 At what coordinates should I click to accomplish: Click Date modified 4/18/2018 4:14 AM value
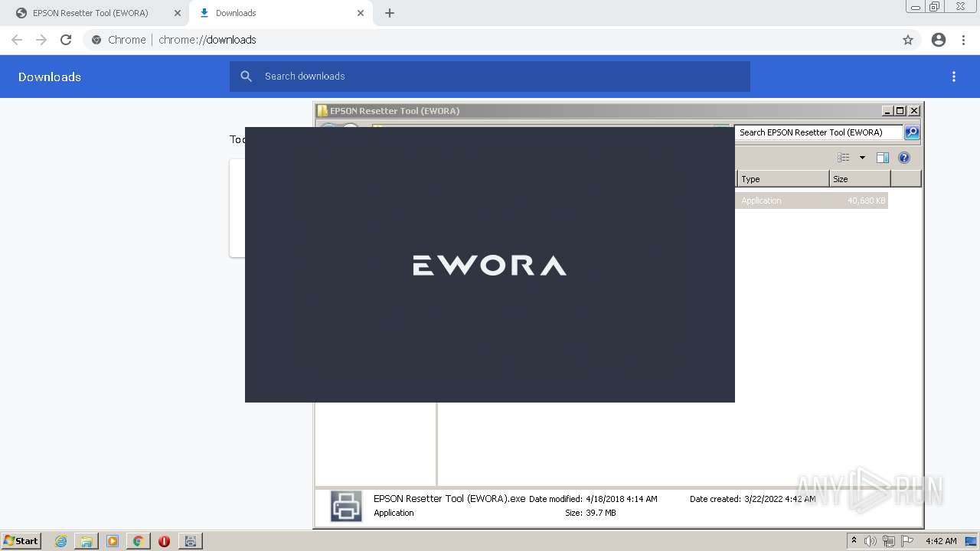(x=621, y=499)
